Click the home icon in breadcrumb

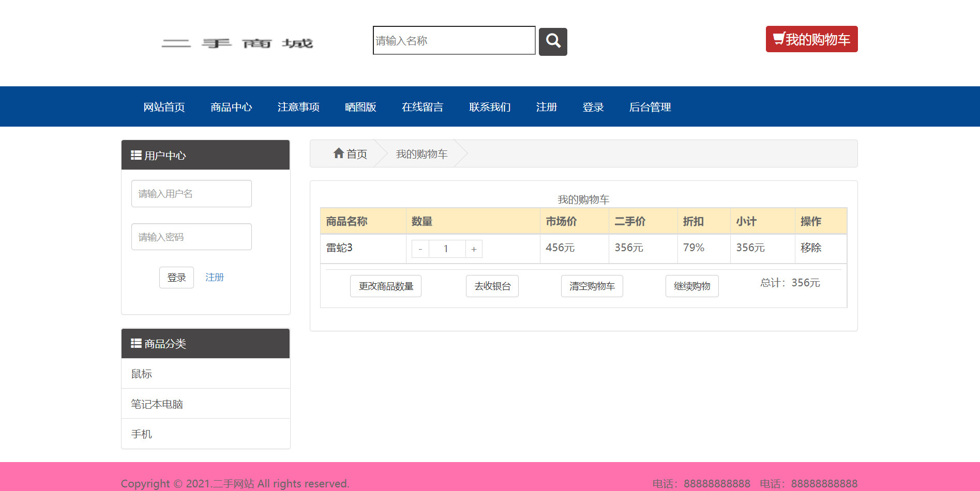click(339, 154)
